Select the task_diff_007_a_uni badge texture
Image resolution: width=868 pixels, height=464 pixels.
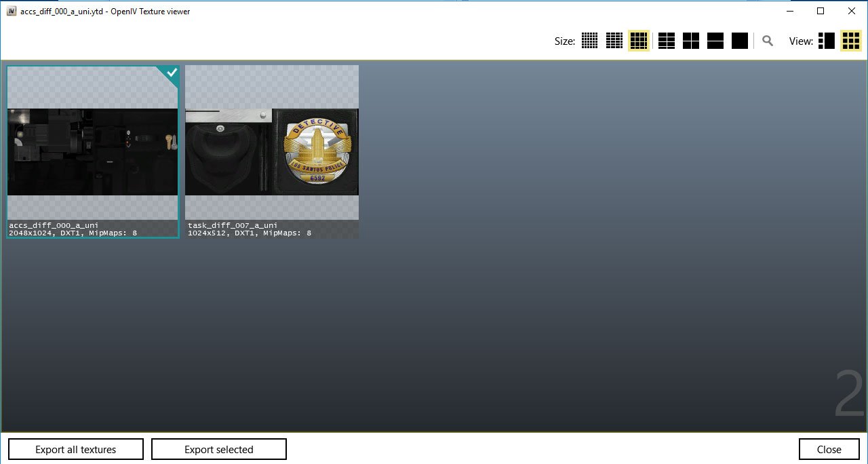point(272,151)
